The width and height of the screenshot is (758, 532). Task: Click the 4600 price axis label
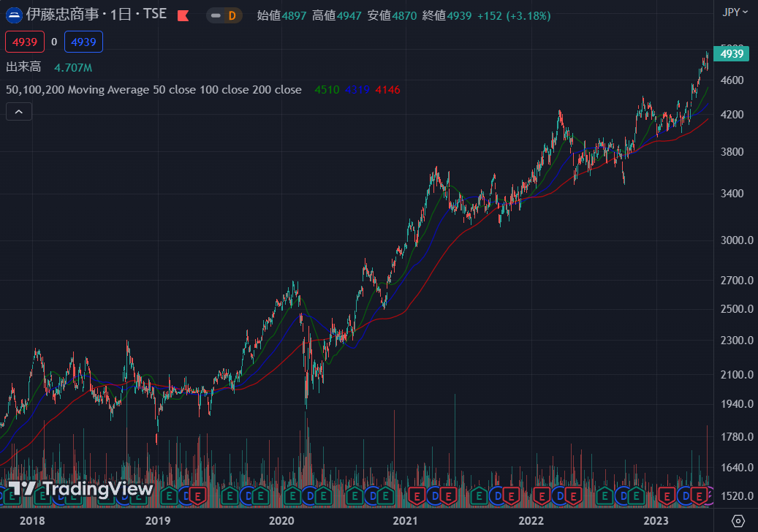(732, 80)
